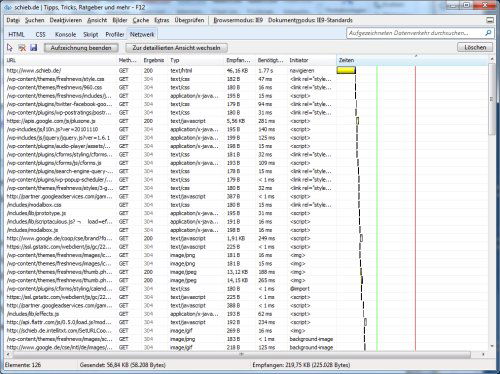The width and height of the screenshot is (500, 374).
Task: Click the search field for recorded traffic
Action: click(415, 33)
